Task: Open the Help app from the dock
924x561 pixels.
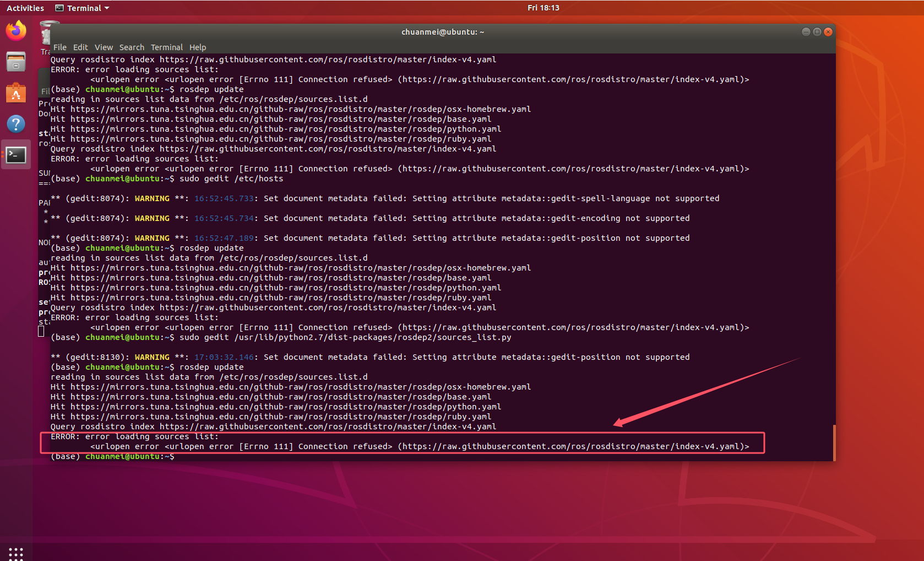Action: (x=16, y=124)
